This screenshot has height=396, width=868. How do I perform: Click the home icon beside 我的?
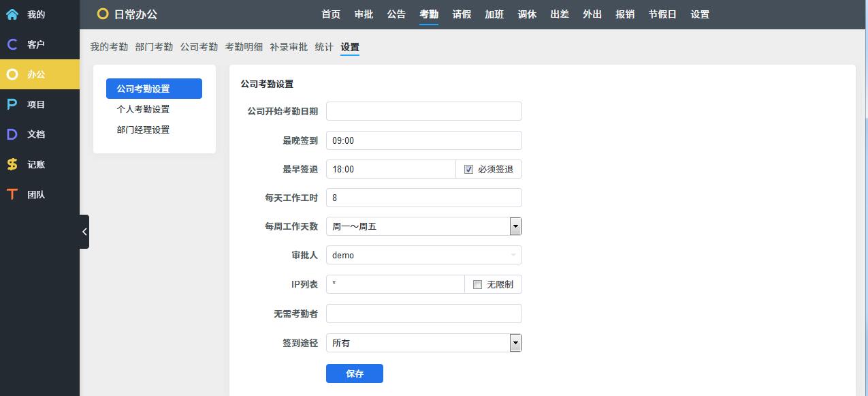[12, 14]
